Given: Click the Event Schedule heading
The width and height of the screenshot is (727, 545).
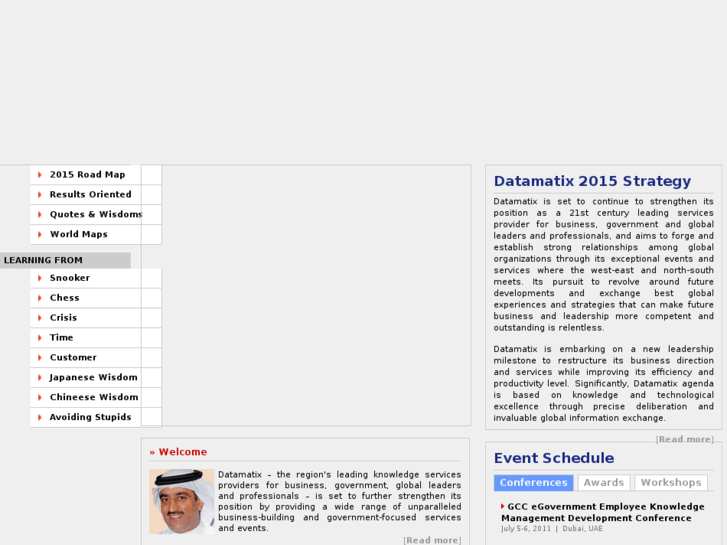Looking at the screenshot, I should (x=554, y=458).
